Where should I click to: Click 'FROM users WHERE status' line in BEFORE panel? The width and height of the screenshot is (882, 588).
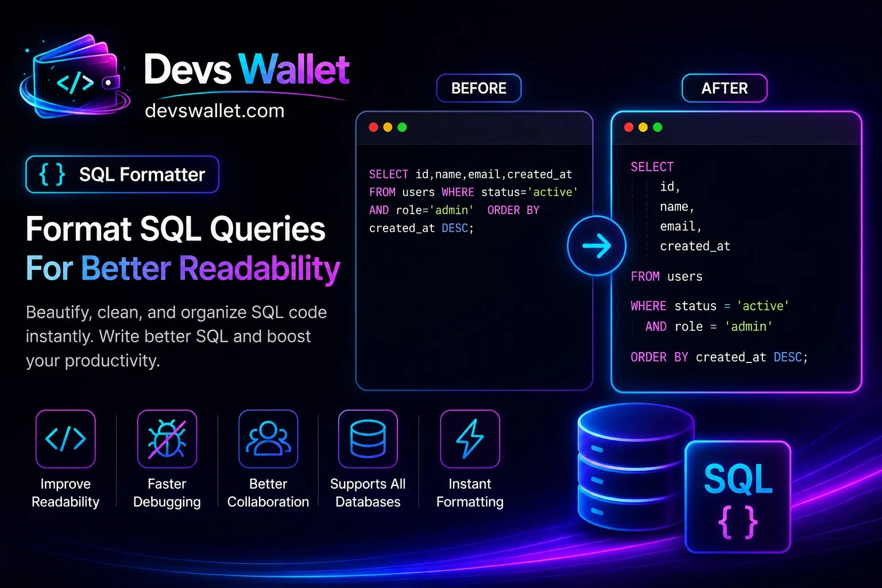(474, 192)
